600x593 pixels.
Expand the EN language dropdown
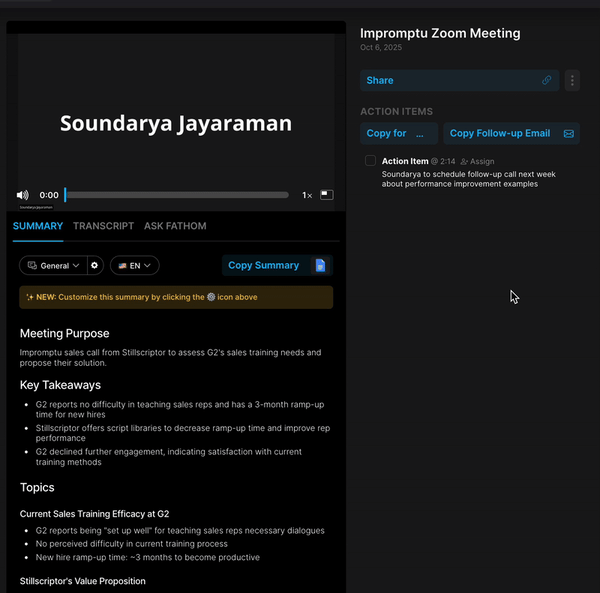coord(134,265)
